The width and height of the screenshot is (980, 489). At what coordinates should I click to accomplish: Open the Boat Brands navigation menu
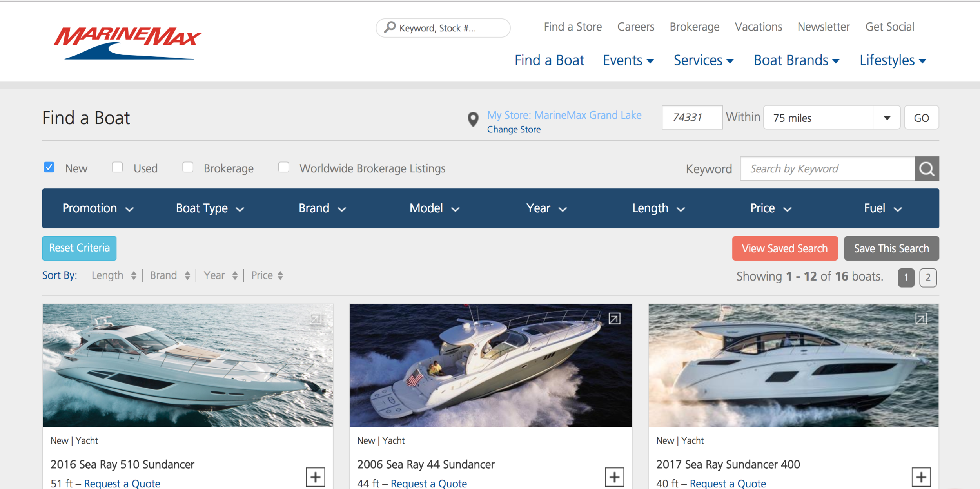point(797,60)
